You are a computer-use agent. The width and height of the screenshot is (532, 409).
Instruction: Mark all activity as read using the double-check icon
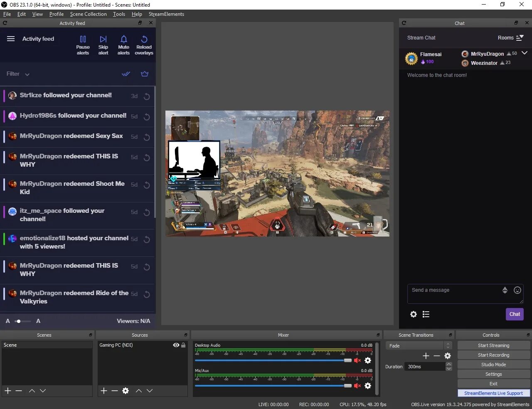(126, 74)
